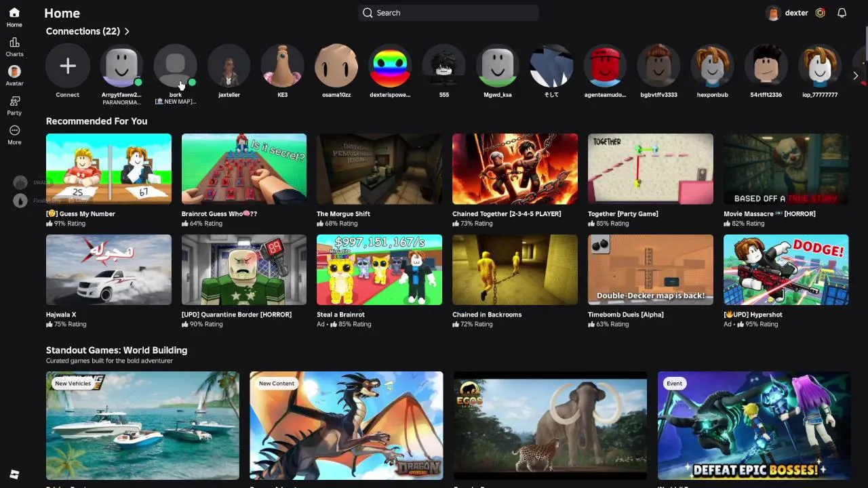Click the Home page title
This screenshot has width=868, height=488.
[x=62, y=13]
